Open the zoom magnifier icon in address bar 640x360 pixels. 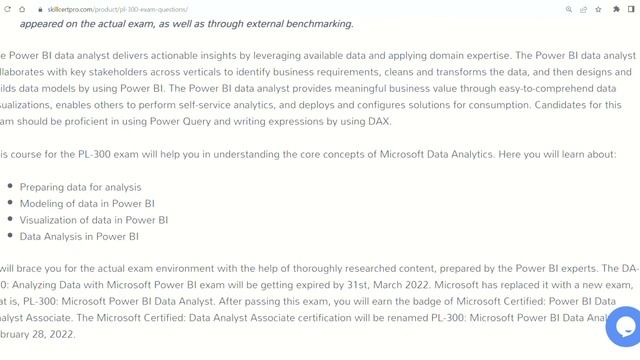(x=569, y=9)
